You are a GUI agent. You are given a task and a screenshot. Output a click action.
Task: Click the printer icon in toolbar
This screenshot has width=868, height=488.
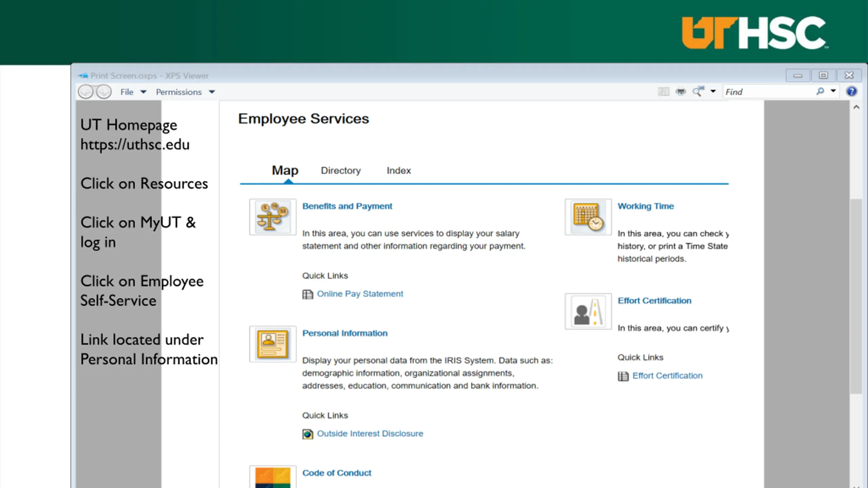pyautogui.click(x=680, y=91)
